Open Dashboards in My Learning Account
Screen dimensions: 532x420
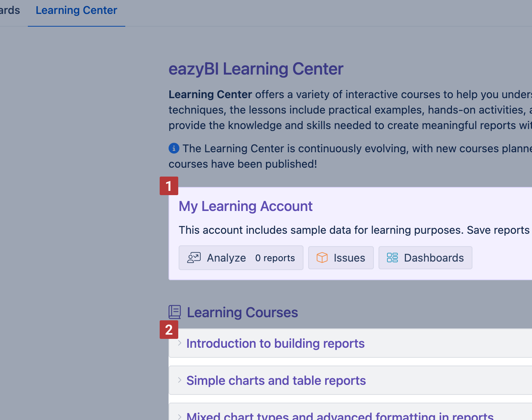click(433, 258)
